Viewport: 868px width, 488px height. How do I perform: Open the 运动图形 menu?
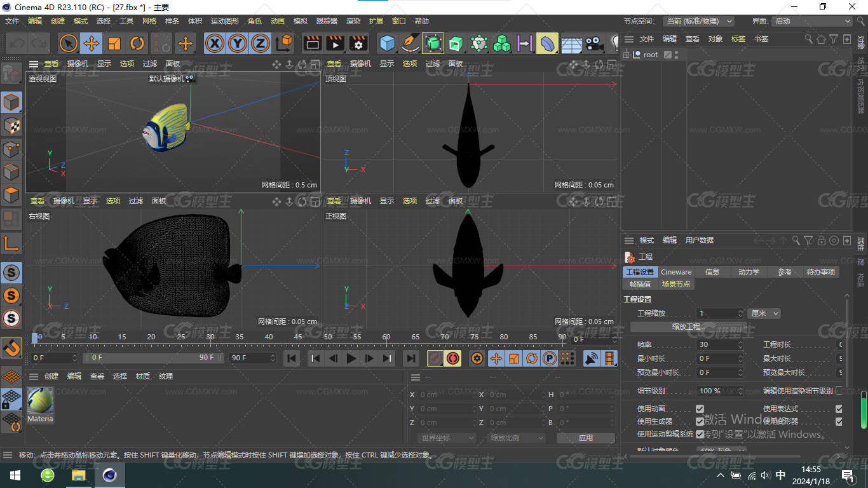click(x=225, y=21)
